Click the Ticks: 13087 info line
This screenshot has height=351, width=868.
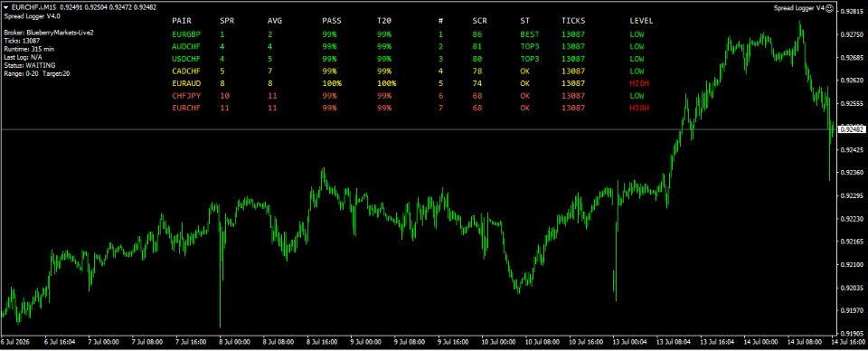pyautogui.click(x=21, y=41)
